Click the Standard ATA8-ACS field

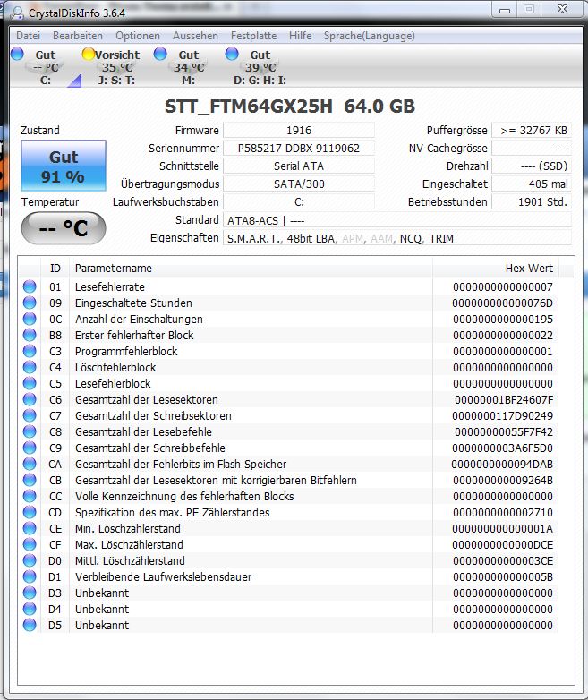(396, 220)
